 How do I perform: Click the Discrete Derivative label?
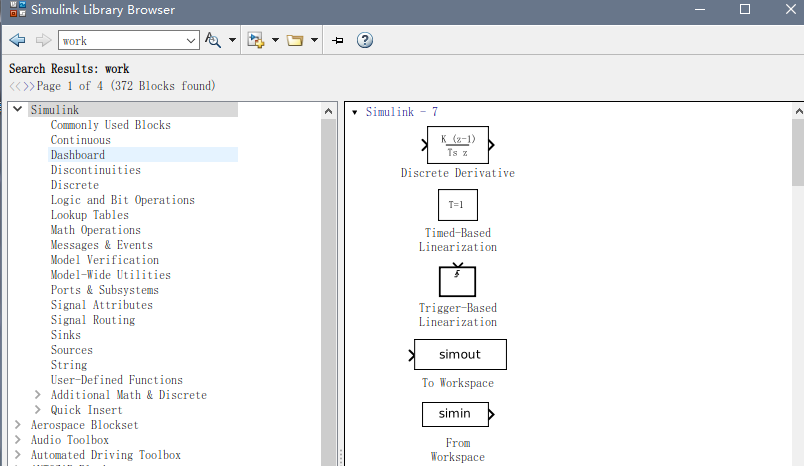(458, 173)
